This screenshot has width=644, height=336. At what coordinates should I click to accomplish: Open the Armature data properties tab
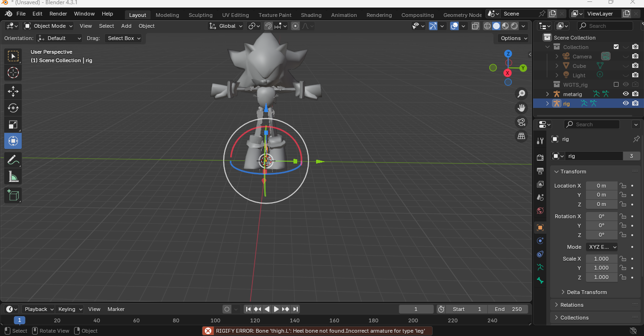click(540, 267)
